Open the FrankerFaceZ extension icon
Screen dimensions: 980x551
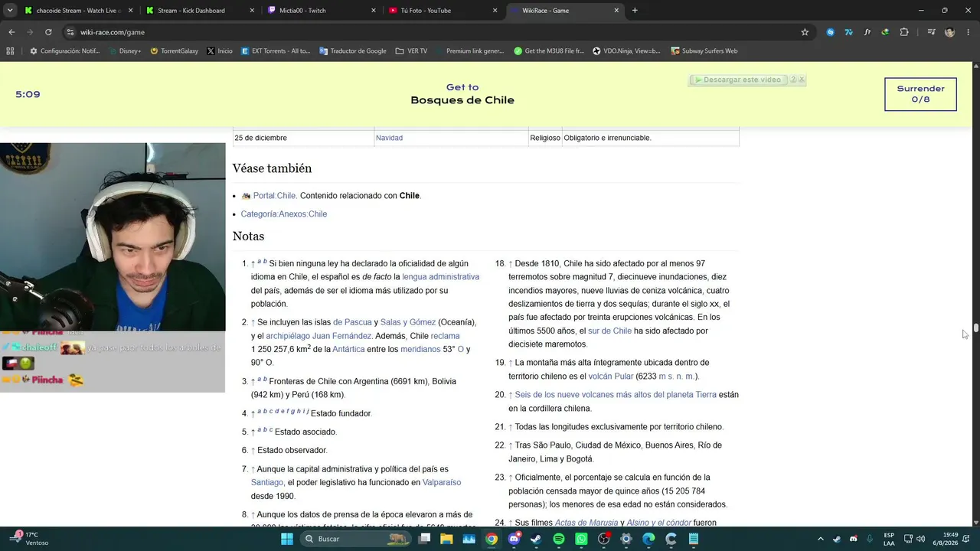point(867,32)
